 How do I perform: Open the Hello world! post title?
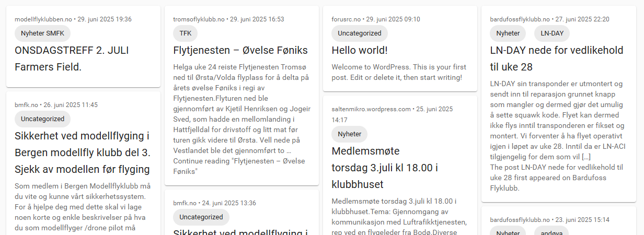[360, 50]
